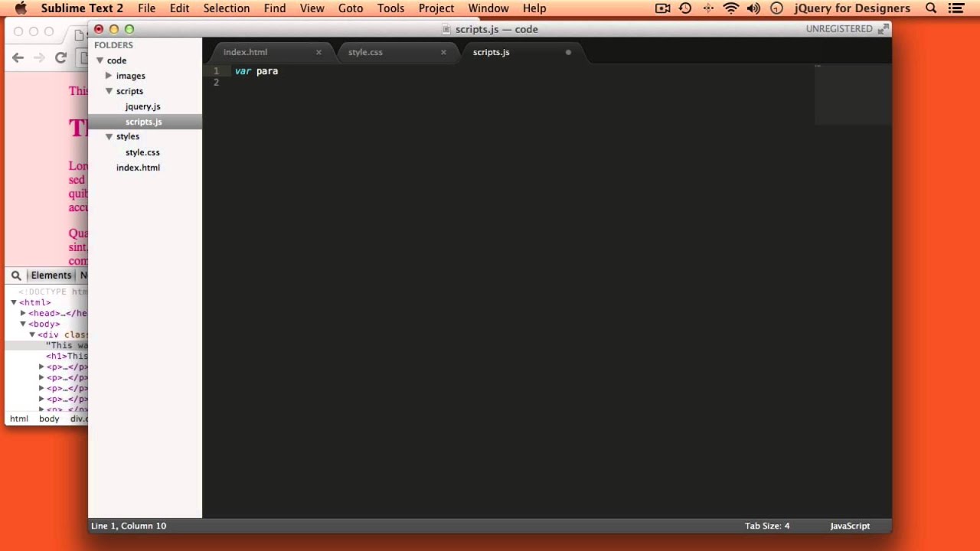
Task: Collapse the scripts folder
Action: (109, 91)
